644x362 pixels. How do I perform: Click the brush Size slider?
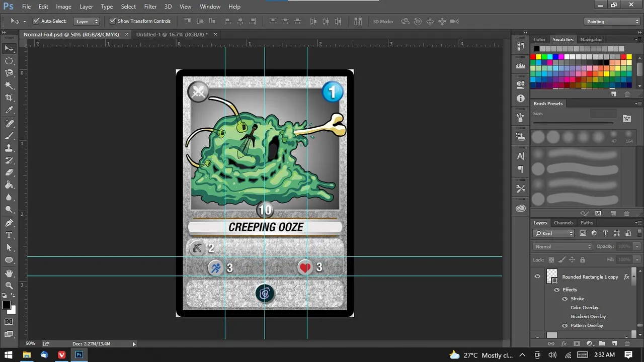pyautogui.click(x=573, y=123)
